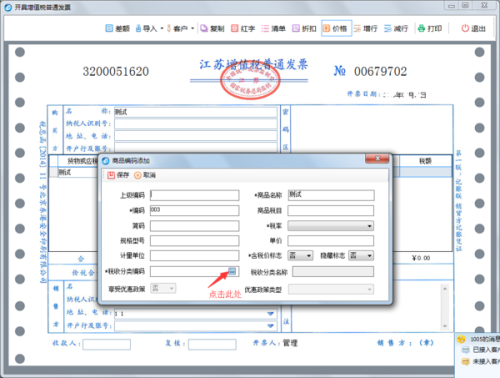
Task: Select the 红字 red invoice icon
Action: (x=235, y=28)
